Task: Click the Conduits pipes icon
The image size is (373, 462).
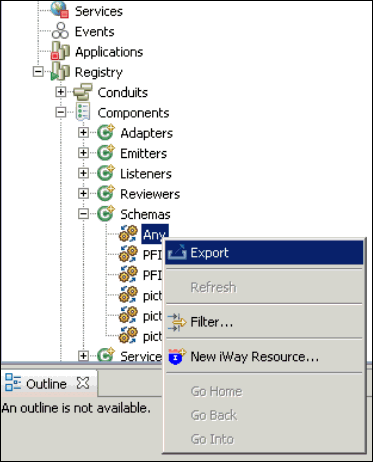Action: click(x=83, y=92)
